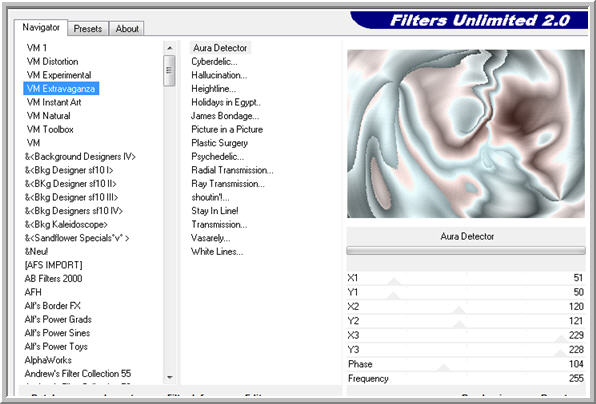The height and width of the screenshot is (404, 596).
Task: Select &<Bkg Kaleidoscope> category
Action: pyautogui.click(x=66, y=225)
